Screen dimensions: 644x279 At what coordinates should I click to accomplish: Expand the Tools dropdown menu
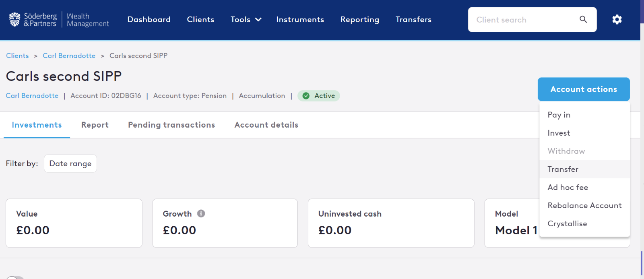click(246, 19)
